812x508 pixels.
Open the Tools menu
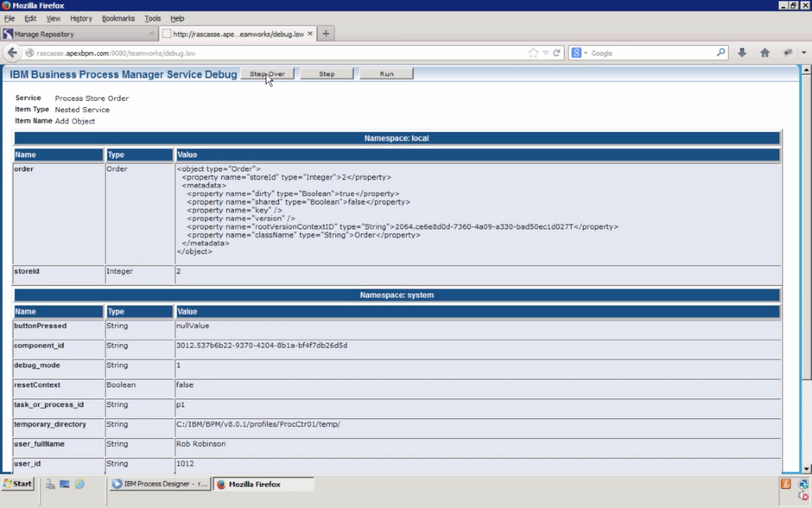click(152, 18)
